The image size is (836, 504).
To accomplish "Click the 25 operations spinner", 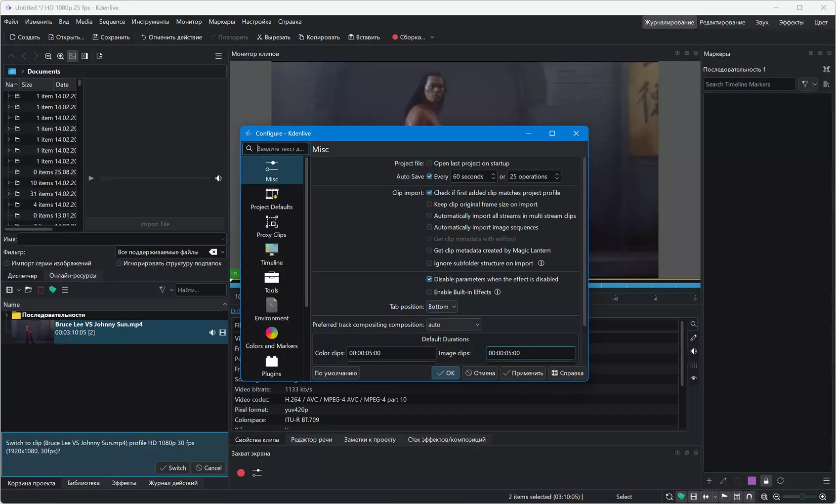I will pos(534,176).
